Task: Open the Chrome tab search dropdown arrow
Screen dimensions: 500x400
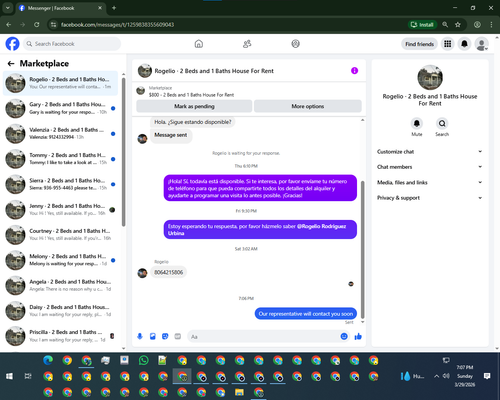Action: click(x=7, y=8)
